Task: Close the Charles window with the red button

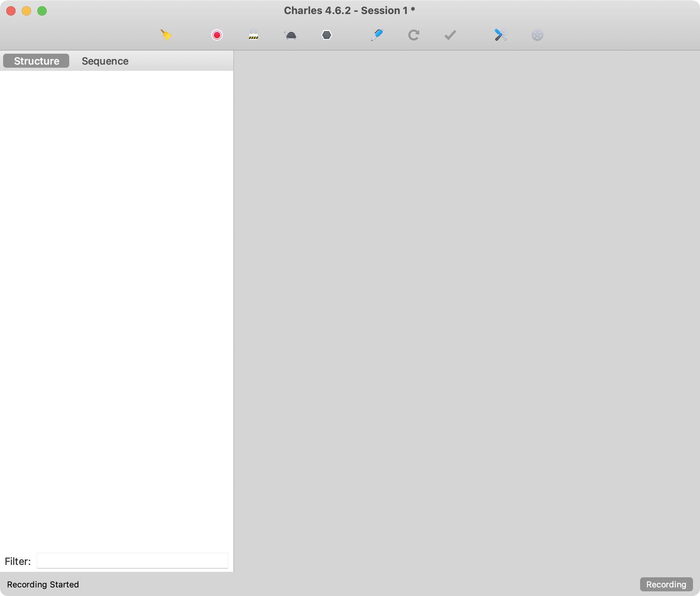Action: click(x=11, y=11)
